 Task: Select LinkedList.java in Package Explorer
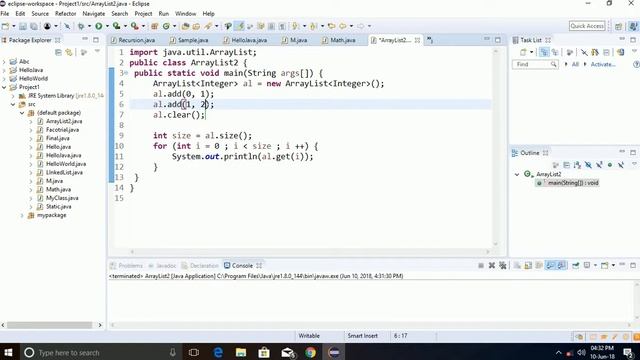tap(64, 172)
